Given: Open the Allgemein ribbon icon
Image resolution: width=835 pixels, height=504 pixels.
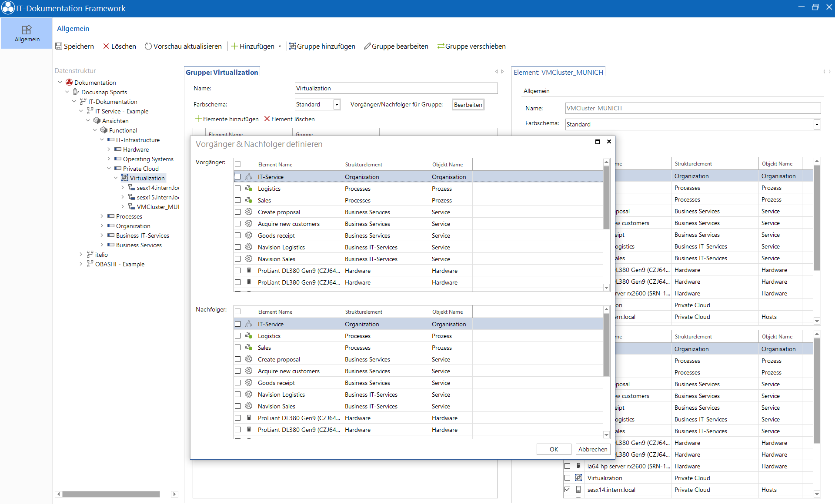Looking at the screenshot, I should [x=27, y=30].
